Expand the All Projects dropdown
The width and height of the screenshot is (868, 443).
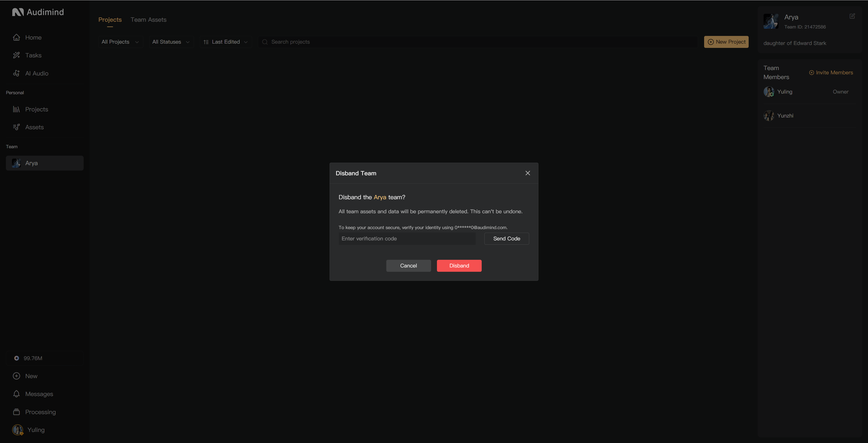(x=120, y=42)
